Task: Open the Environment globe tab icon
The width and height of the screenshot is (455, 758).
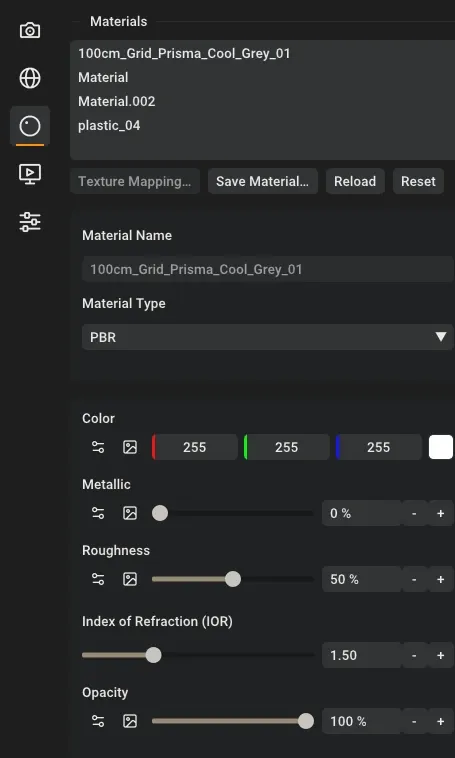Action: click(30, 78)
